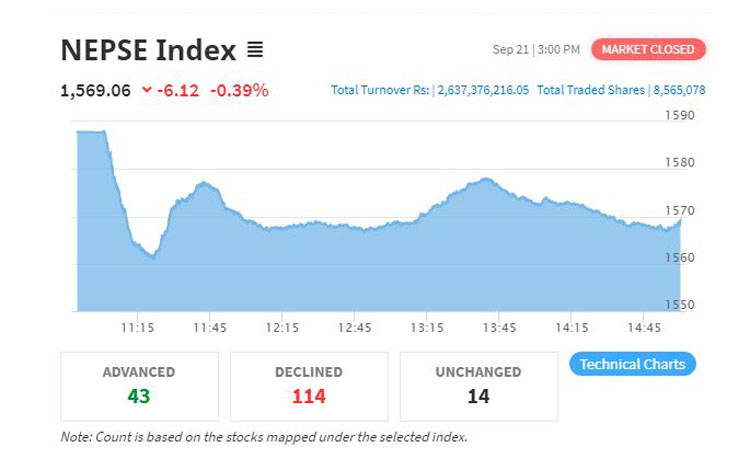Open the Technical Charts button
This screenshot has height=470, width=750.
[632, 364]
